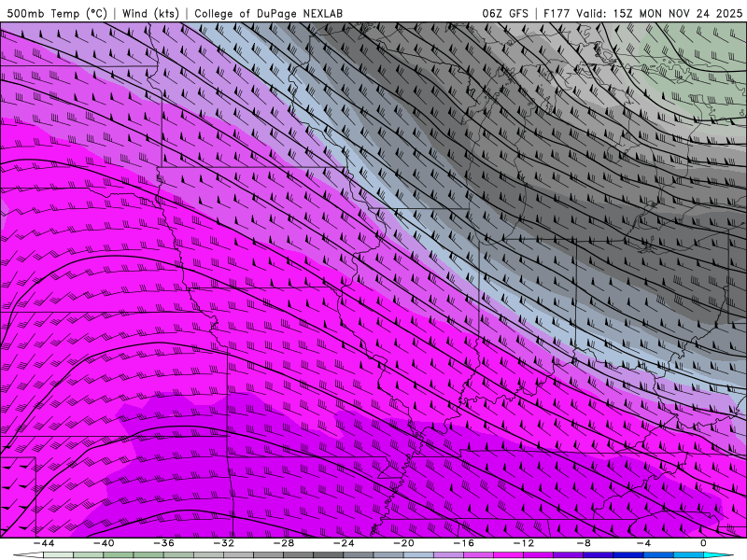Click the -16 colorbar tick label
This screenshot has width=747, height=560.
click(463, 543)
